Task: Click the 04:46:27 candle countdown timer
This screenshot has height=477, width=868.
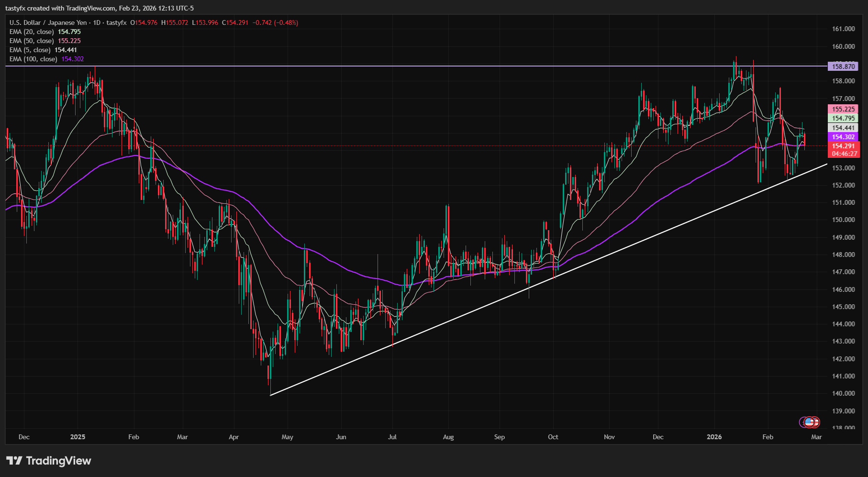Action: pyautogui.click(x=843, y=154)
